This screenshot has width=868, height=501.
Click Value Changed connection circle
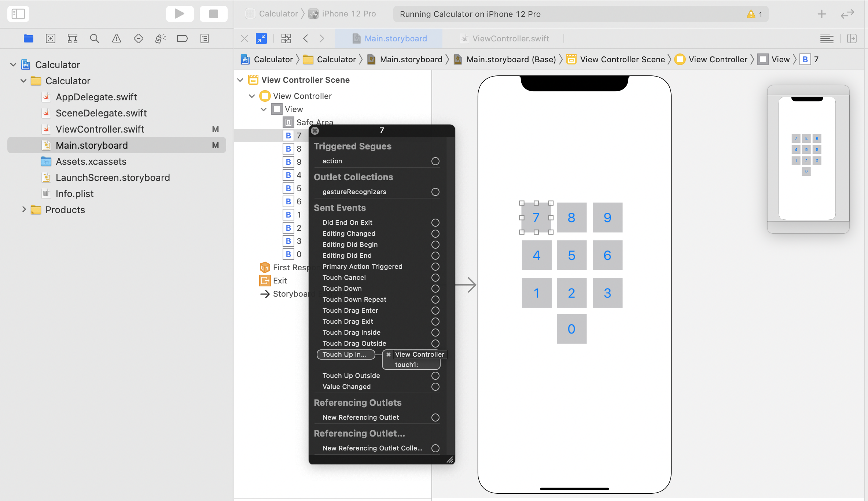coord(435,387)
